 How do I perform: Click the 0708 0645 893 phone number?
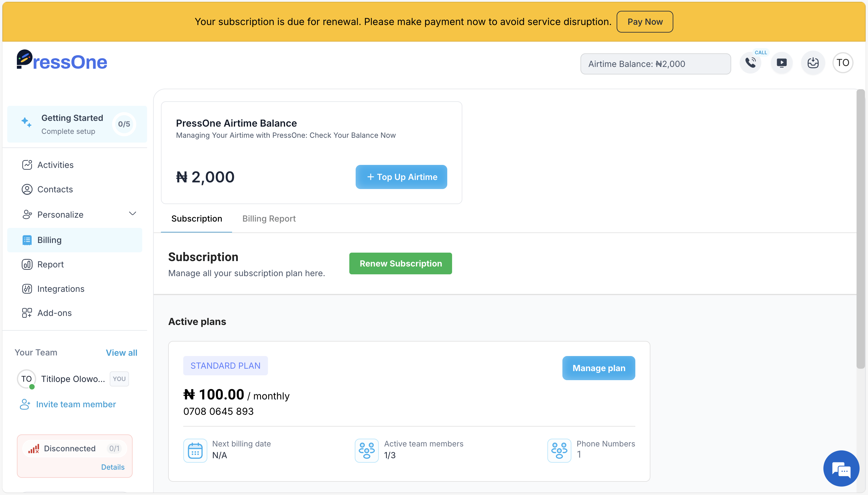pos(218,411)
